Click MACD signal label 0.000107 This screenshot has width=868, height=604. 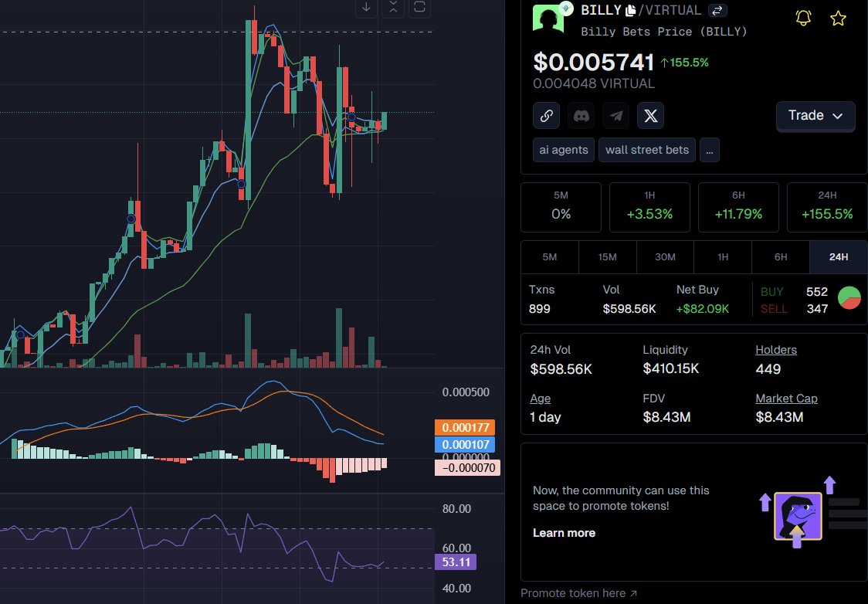tap(465, 445)
